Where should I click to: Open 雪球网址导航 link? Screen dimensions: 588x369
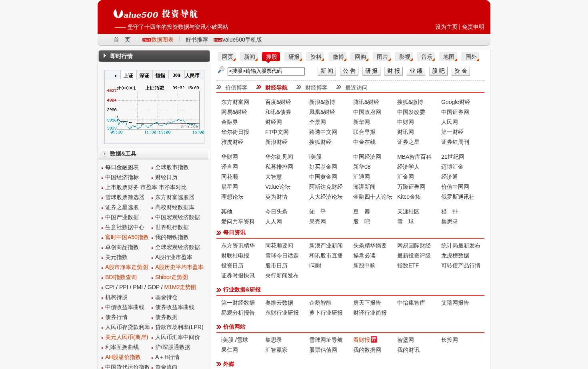pyautogui.click(x=326, y=340)
